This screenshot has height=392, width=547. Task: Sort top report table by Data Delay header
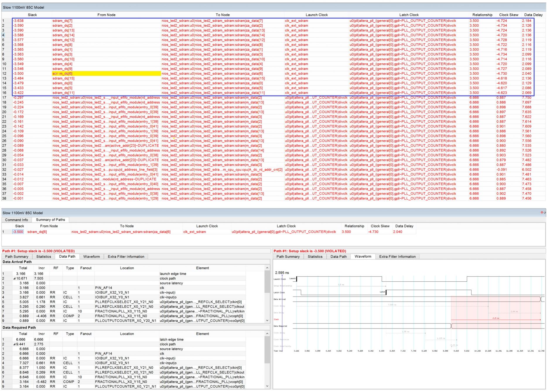(x=533, y=15)
